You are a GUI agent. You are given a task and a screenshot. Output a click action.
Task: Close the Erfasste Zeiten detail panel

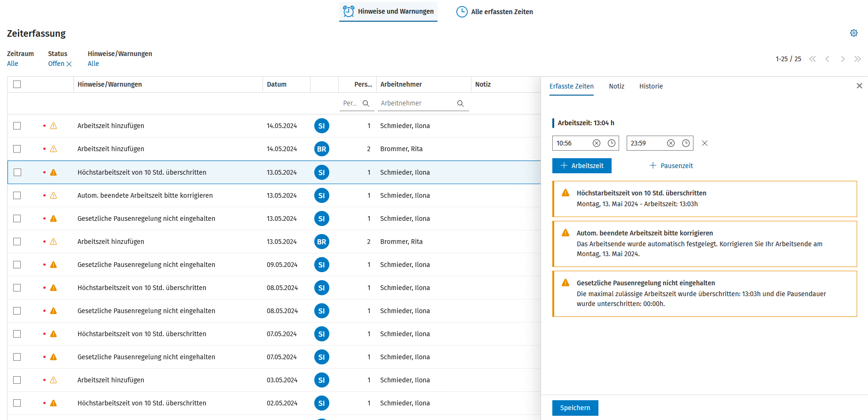coord(859,86)
